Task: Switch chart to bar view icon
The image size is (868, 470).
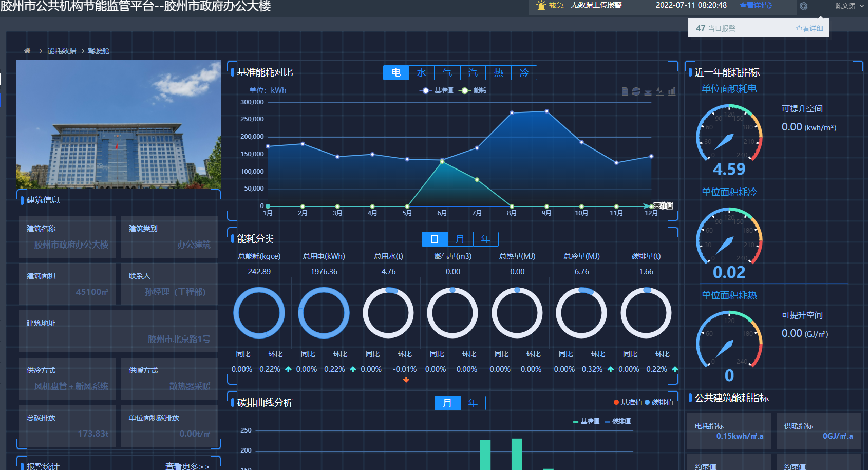Action: pyautogui.click(x=672, y=91)
